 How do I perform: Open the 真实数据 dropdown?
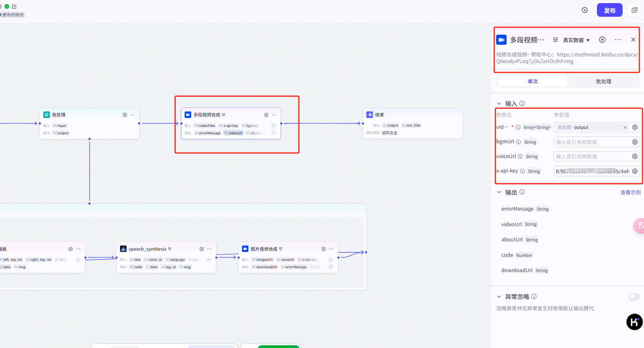click(x=576, y=40)
